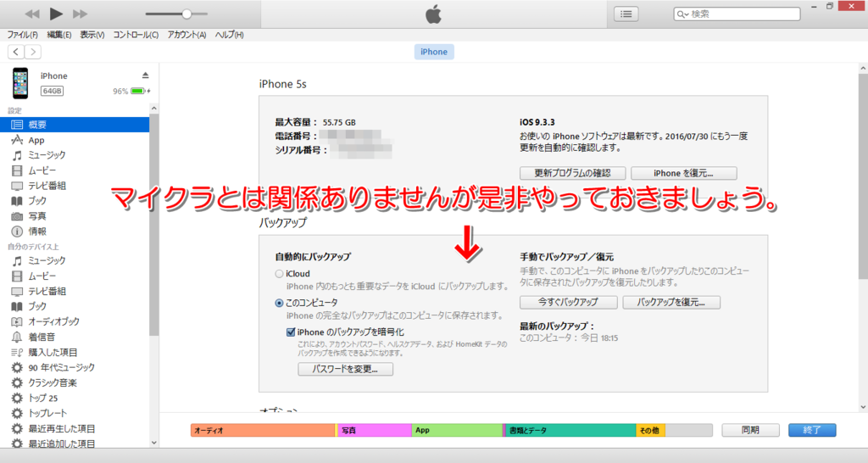Click パスワードを変更... button
Screen dimensions: 868x463
[346, 369]
